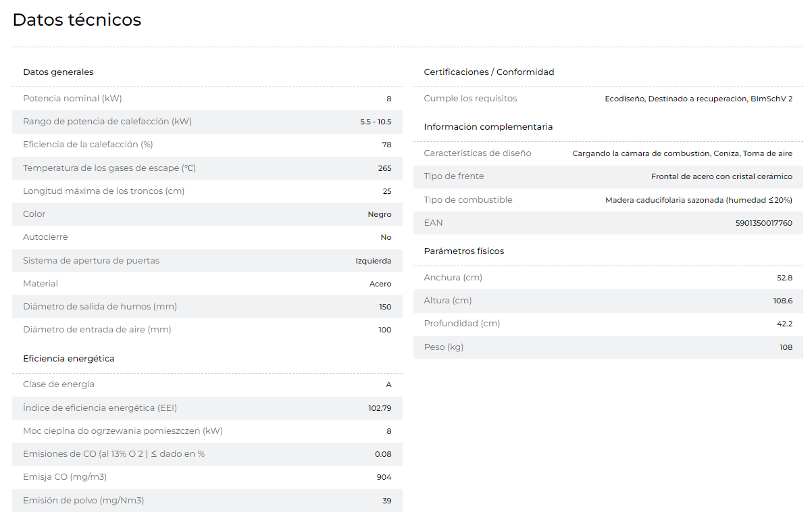This screenshot has width=812, height=525.
Task: Select the log length value '25'
Action: pyautogui.click(x=387, y=191)
